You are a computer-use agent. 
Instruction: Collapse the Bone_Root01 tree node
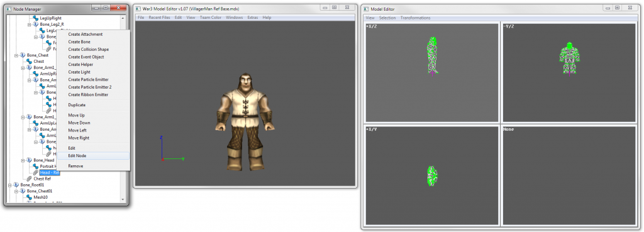click(x=9, y=185)
